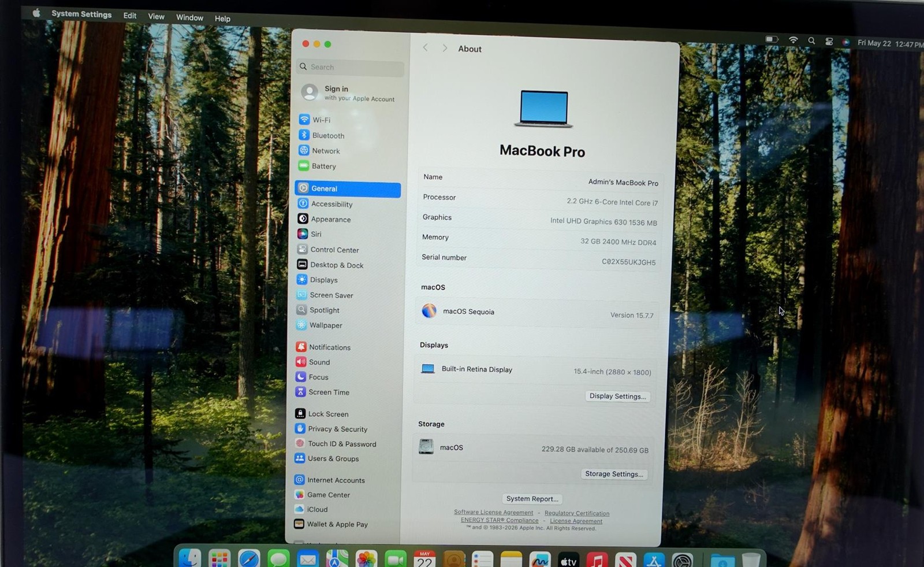924x567 pixels.
Task: Open App Store from the Dock
Action: (653, 561)
